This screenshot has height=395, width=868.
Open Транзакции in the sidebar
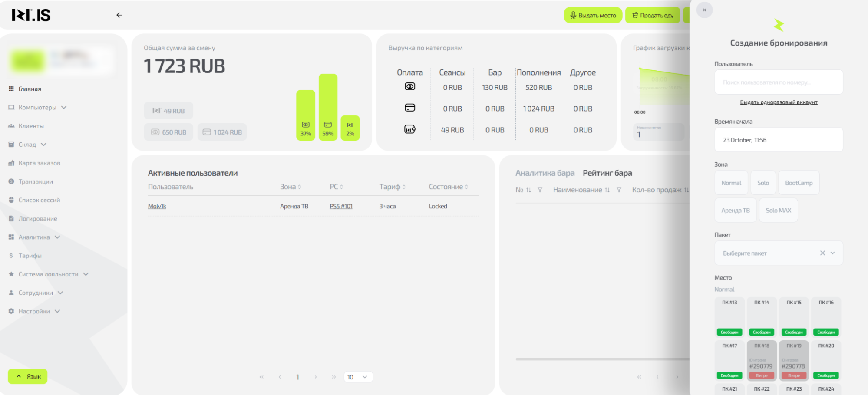(x=36, y=182)
